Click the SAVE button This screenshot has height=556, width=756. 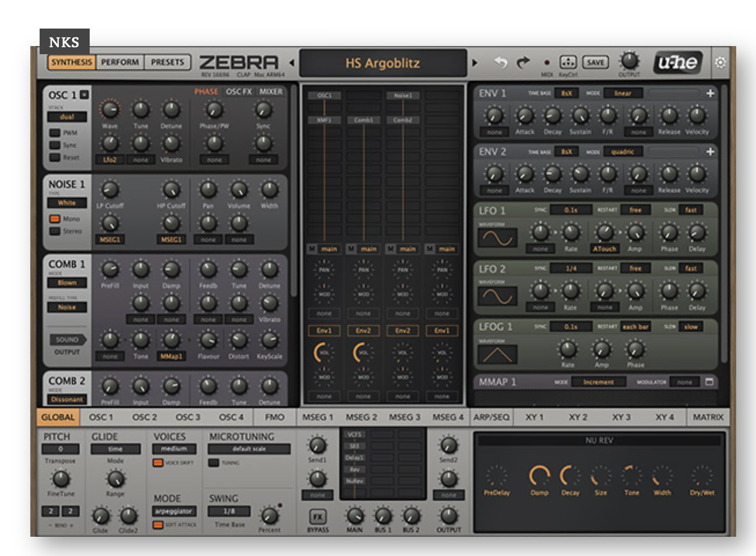pos(595,62)
